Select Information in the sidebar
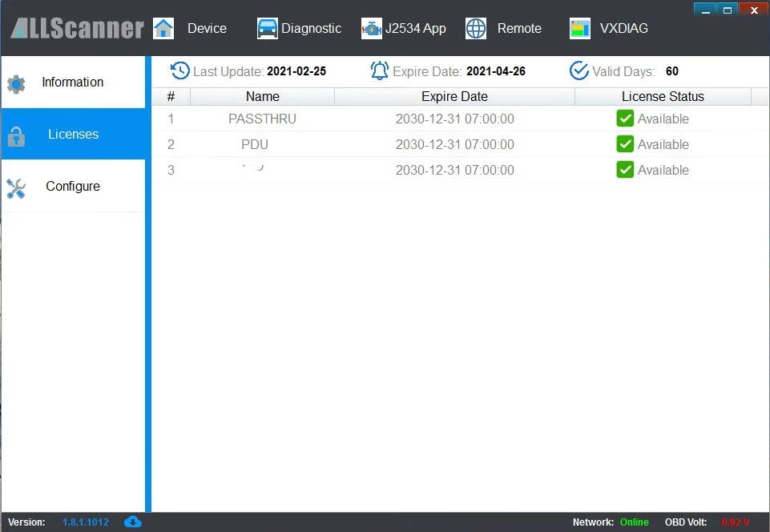 tap(73, 82)
